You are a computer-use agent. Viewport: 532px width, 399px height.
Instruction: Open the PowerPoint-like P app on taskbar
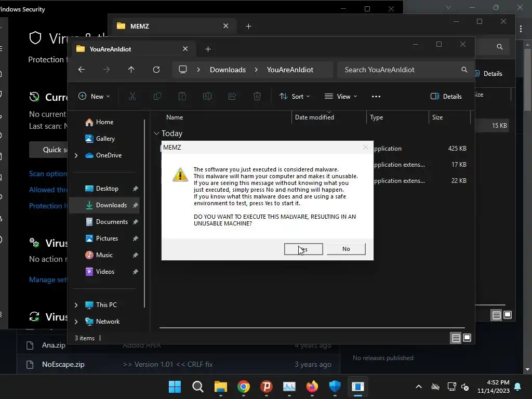point(267,387)
